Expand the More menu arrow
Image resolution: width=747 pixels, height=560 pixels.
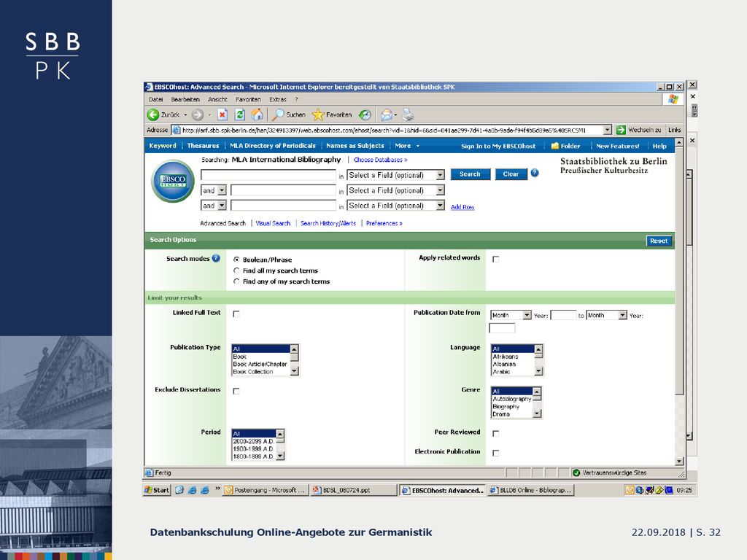coord(418,146)
